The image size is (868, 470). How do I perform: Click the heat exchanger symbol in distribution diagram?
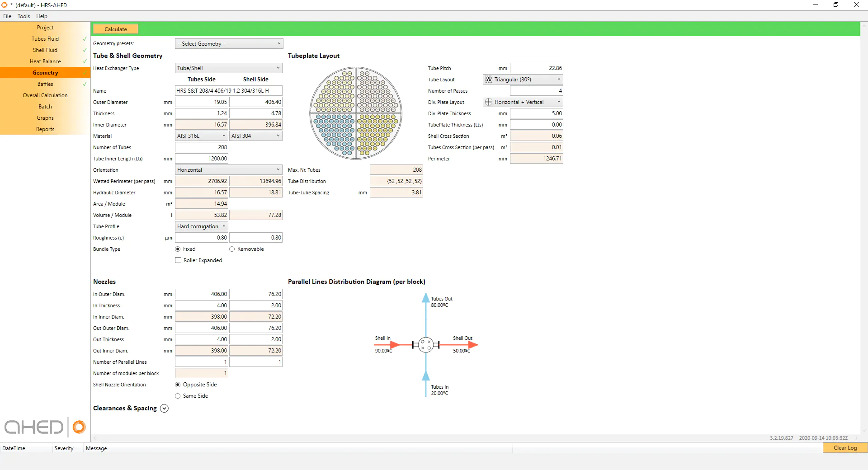click(426, 345)
